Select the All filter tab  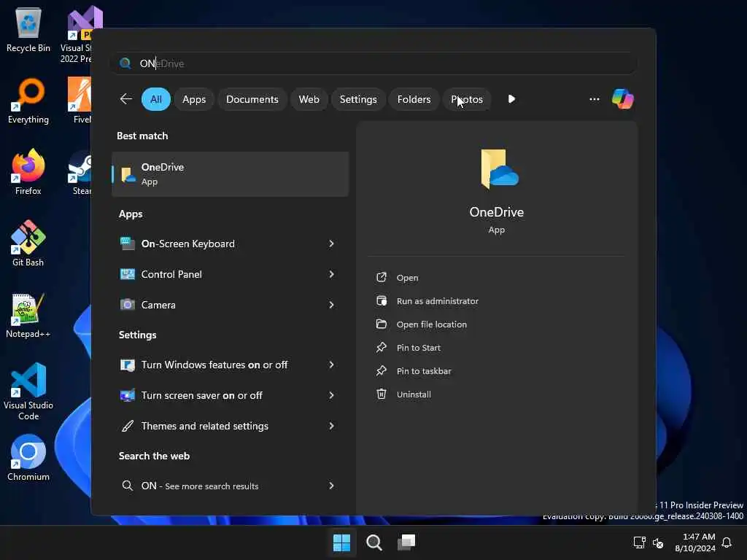156,99
